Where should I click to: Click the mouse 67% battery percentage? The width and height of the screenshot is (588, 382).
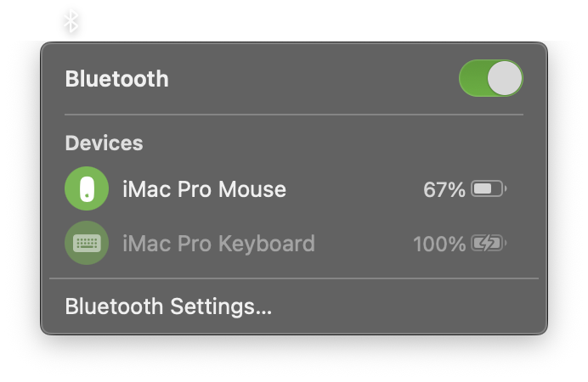pyautogui.click(x=444, y=189)
